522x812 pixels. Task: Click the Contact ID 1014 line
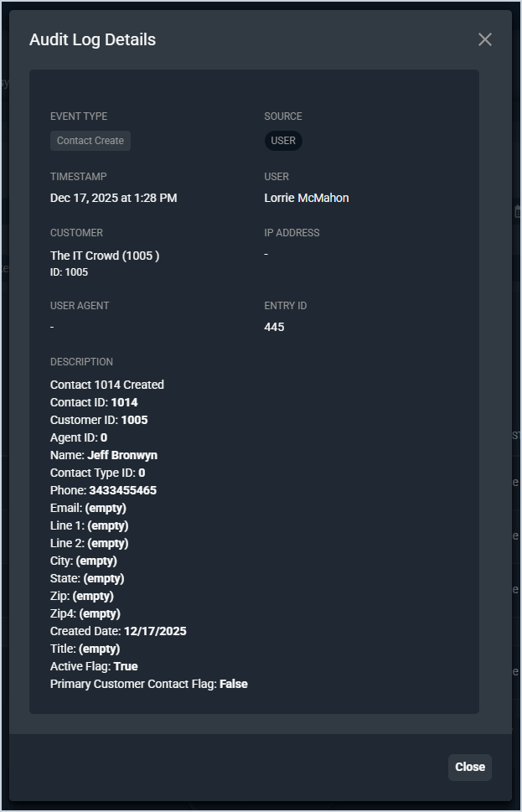click(x=94, y=402)
